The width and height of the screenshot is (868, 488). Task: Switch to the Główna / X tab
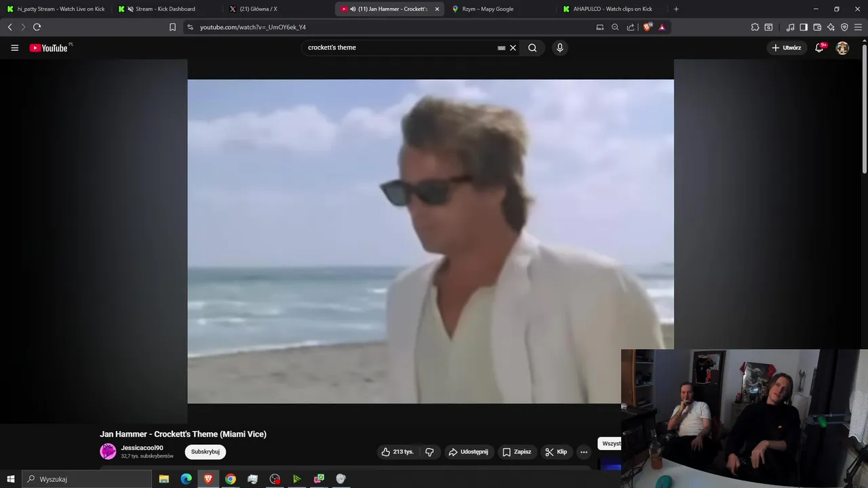point(278,9)
